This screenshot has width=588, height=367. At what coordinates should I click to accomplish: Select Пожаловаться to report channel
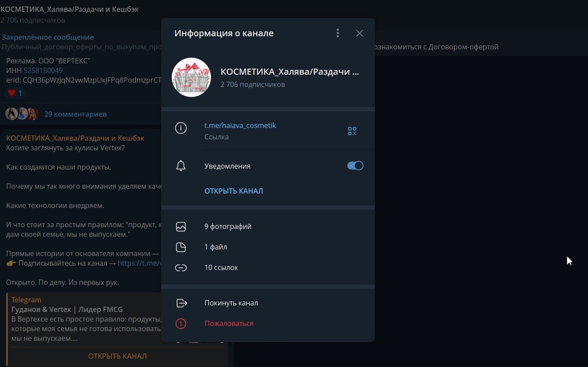(x=268, y=324)
